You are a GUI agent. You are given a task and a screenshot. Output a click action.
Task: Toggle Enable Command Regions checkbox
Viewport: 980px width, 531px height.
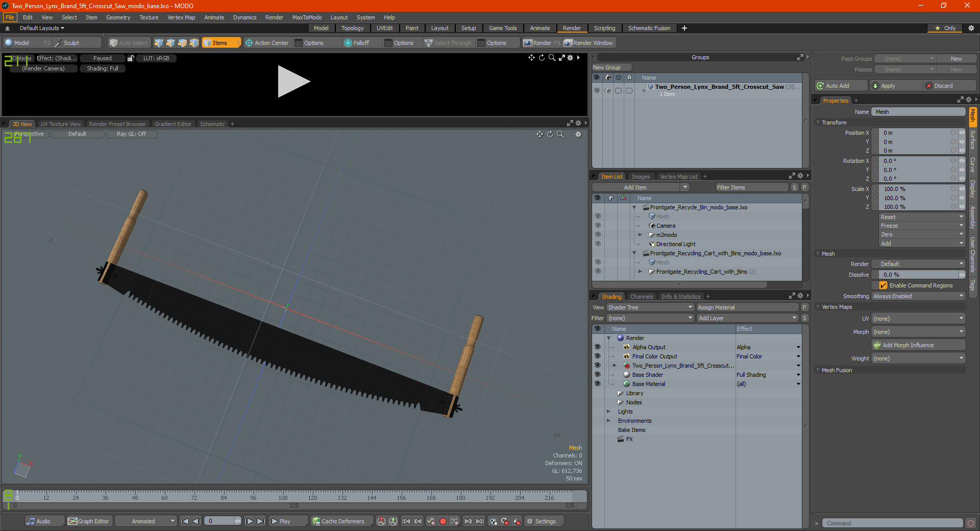(x=884, y=285)
